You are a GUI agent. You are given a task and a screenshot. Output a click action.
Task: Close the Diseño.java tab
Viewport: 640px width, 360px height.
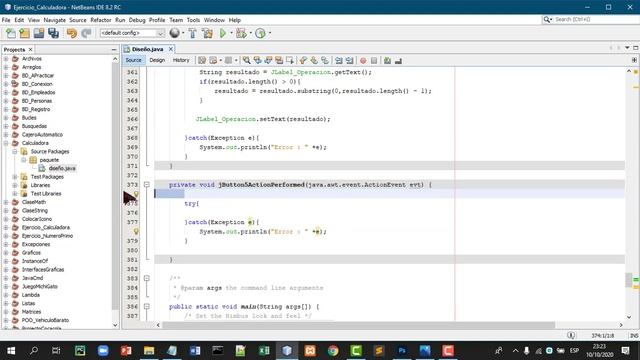pyautogui.click(x=171, y=49)
